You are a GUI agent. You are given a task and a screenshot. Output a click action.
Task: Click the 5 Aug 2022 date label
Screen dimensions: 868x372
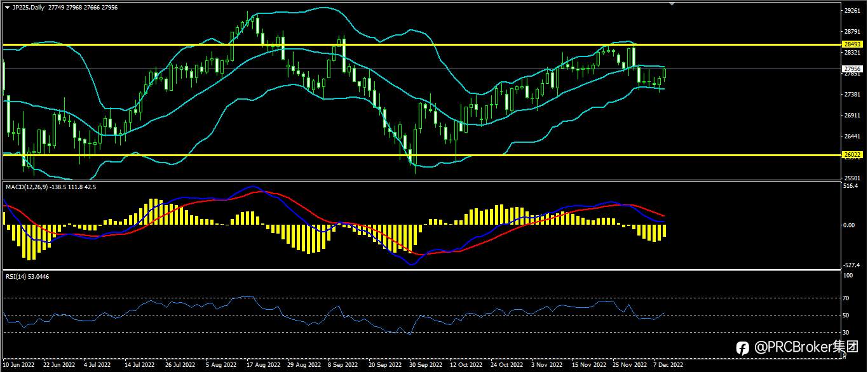pyautogui.click(x=221, y=365)
